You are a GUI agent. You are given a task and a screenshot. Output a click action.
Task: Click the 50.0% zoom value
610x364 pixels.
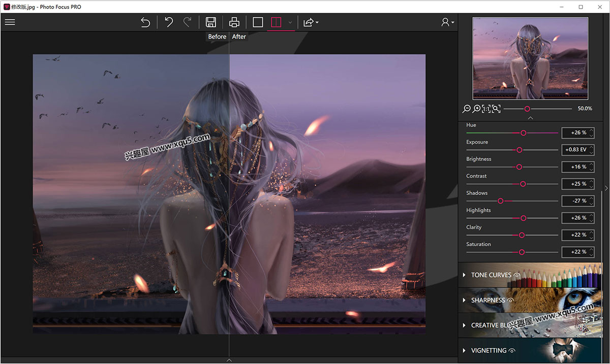click(585, 109)
